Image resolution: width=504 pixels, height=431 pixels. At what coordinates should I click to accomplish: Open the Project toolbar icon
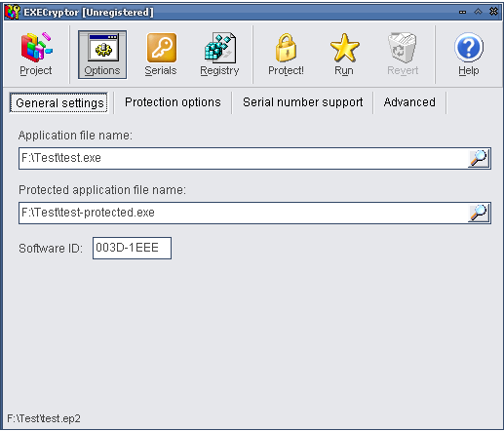click(x=36, y=48)
